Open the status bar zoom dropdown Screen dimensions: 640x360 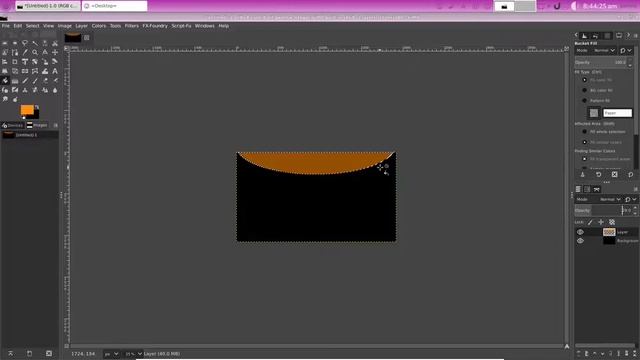(133, 354)
